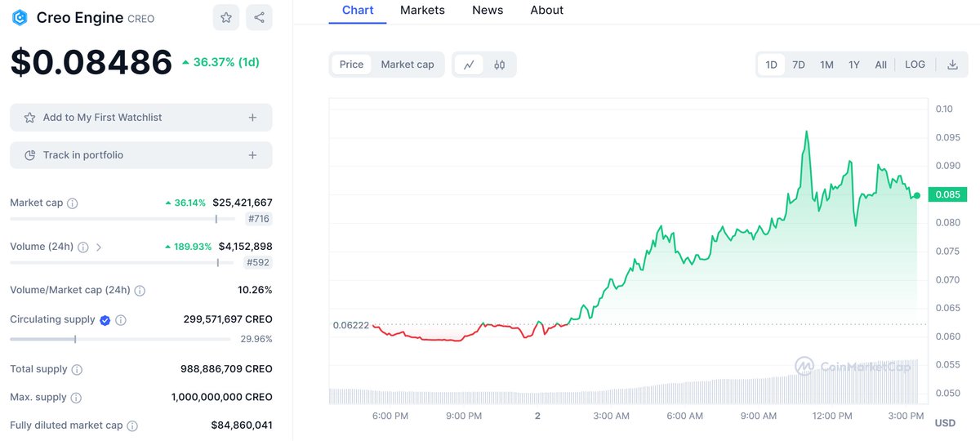Open Volume/Market cap info icon

click(140, 291)
